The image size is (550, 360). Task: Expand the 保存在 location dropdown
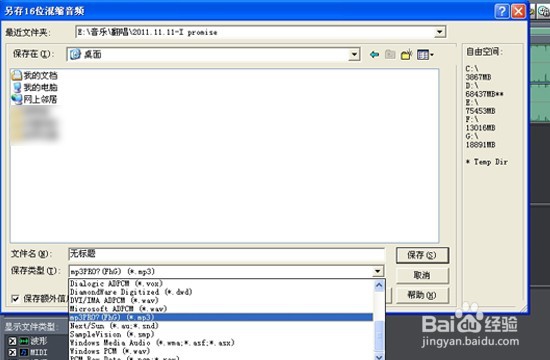(354, 54)
